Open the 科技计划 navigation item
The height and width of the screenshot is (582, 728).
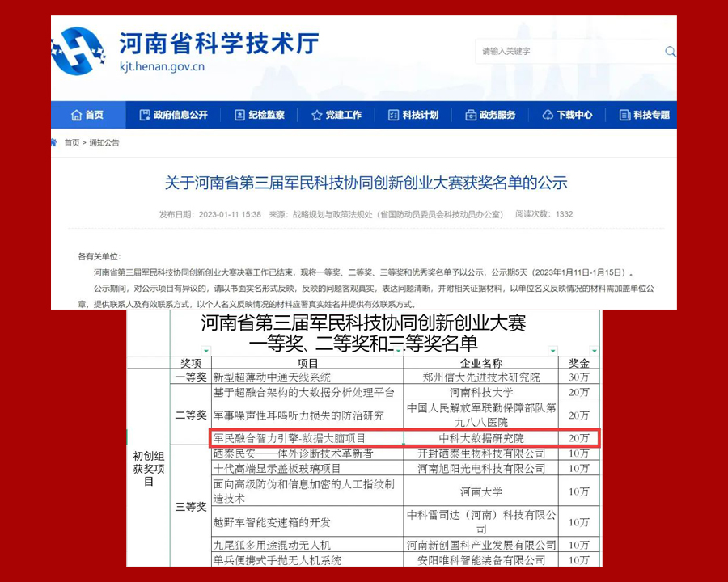413,115
